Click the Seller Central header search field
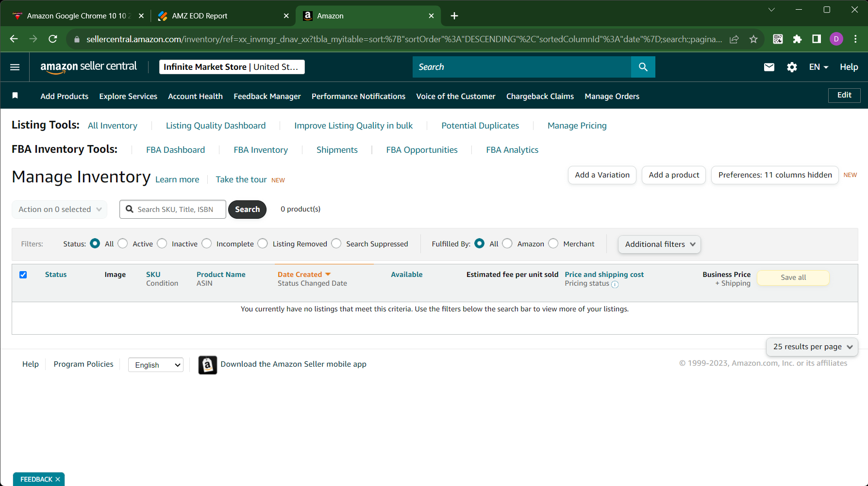The height and width of the screenshot is (486, 868). pos(522,67)
